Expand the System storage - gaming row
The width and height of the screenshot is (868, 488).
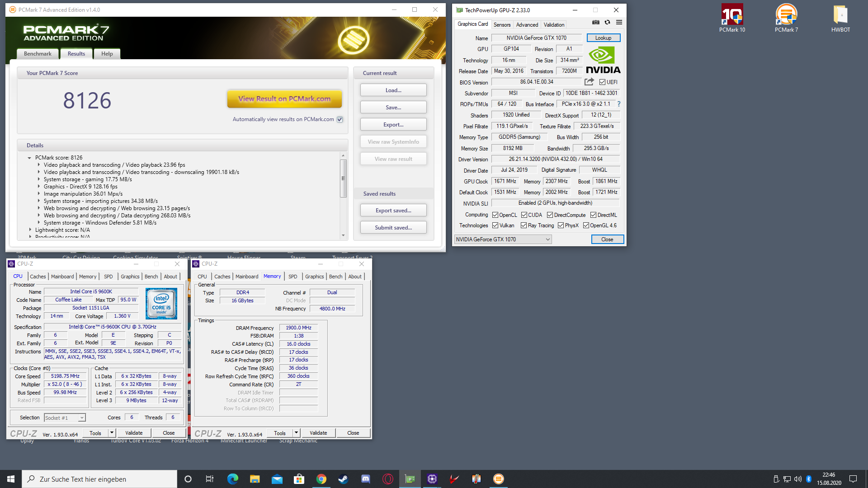point(38,179)
